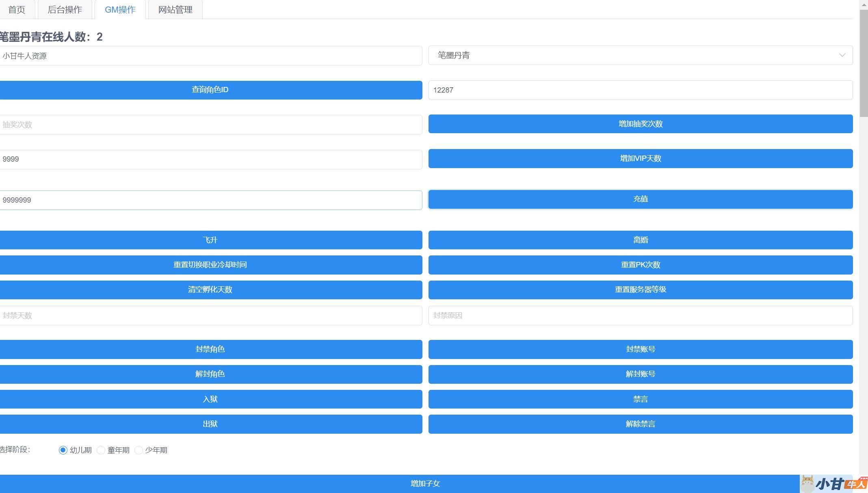Focus the 抽奖次数 input field
The height and width of the screenshot is (493, 868).
(x=210, y=125)
